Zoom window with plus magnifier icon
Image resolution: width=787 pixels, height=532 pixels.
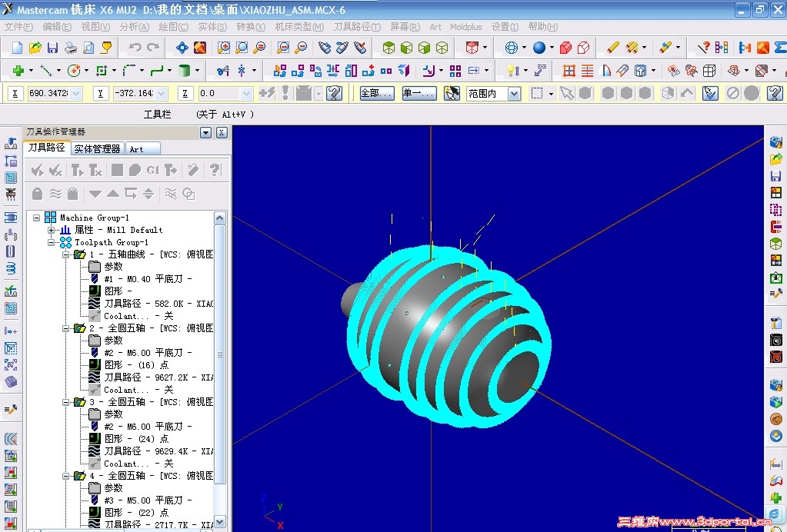pyautogui.click(x=224, y=48)
